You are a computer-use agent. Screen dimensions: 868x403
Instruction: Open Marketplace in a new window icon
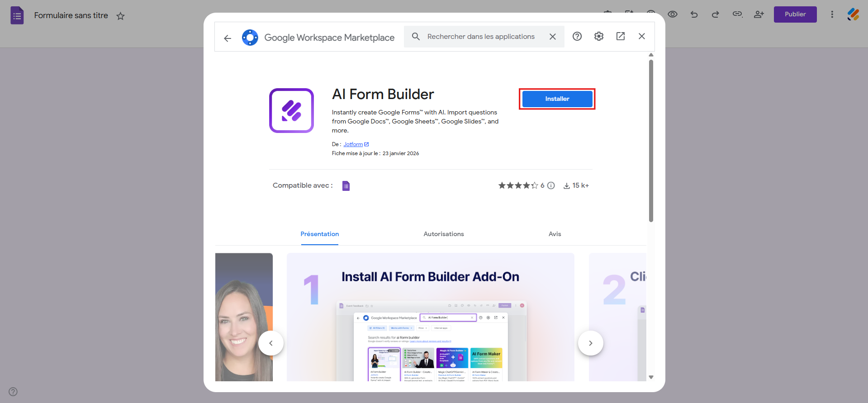pyautogui.click(x=621, y=36)
